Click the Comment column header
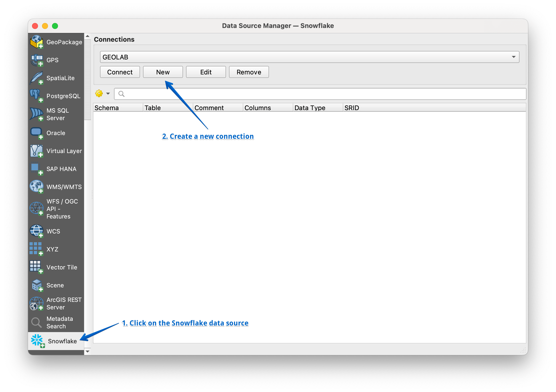Image resolution: width=556 pixels, height=392 pixels. (x=218, y=108)
